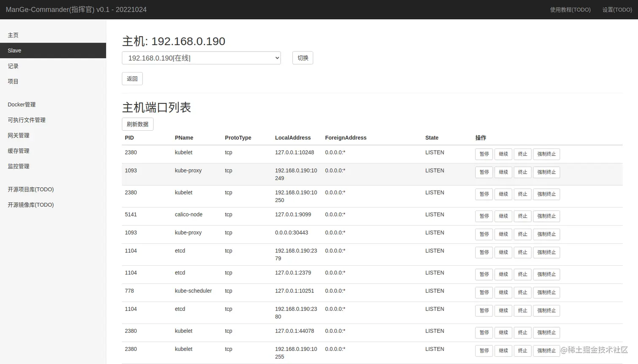Click 终止 in the kube-scheduler row
Viewport: 638px width, 364px height.
[523, 292]
